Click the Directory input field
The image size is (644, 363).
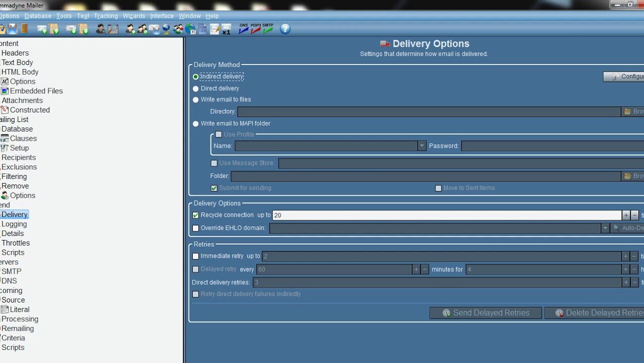click(429, 111)
